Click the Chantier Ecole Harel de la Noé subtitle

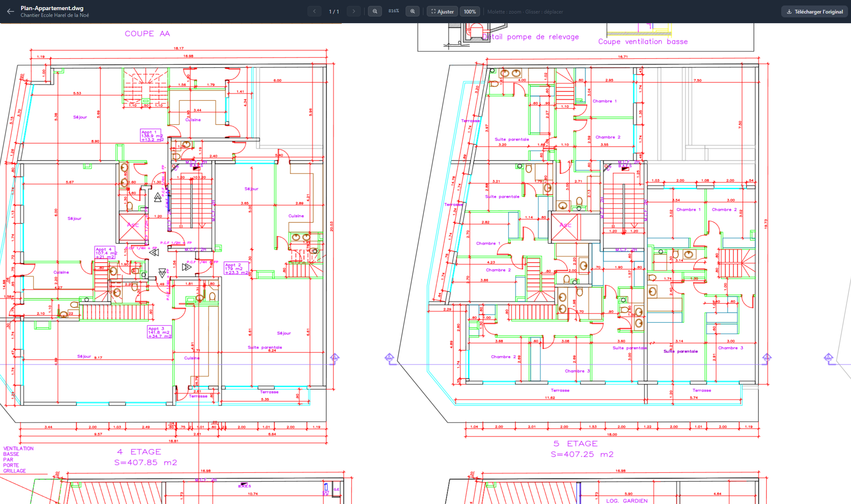[55, 15]
